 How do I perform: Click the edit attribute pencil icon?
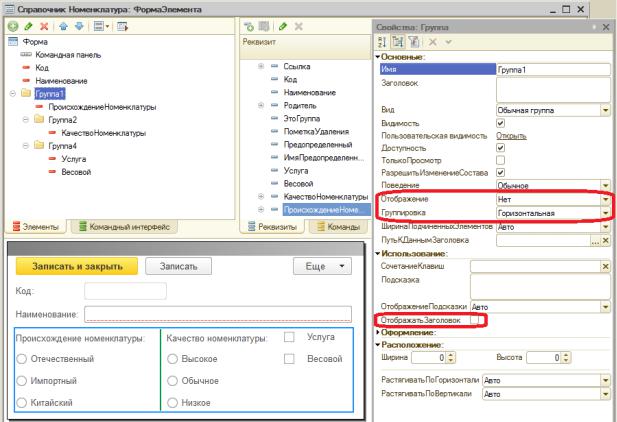283,26
